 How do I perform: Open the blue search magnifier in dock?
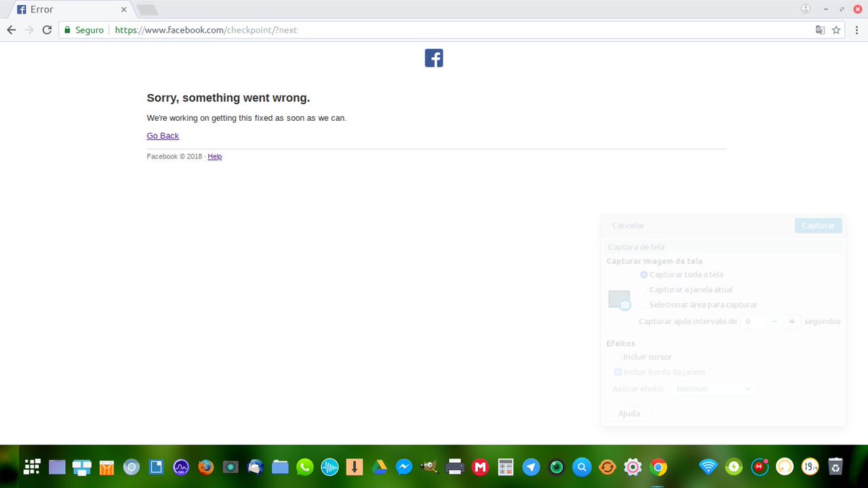(582, 467)
